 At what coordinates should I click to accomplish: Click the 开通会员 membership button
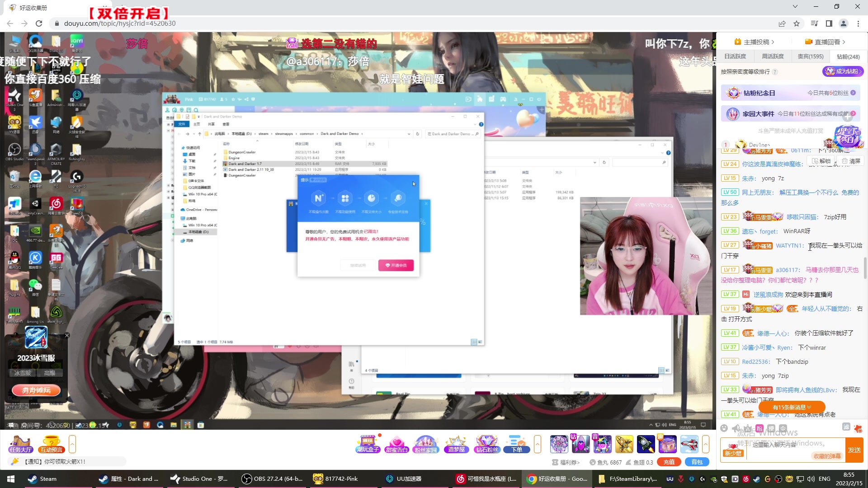(x=396, y=265)
